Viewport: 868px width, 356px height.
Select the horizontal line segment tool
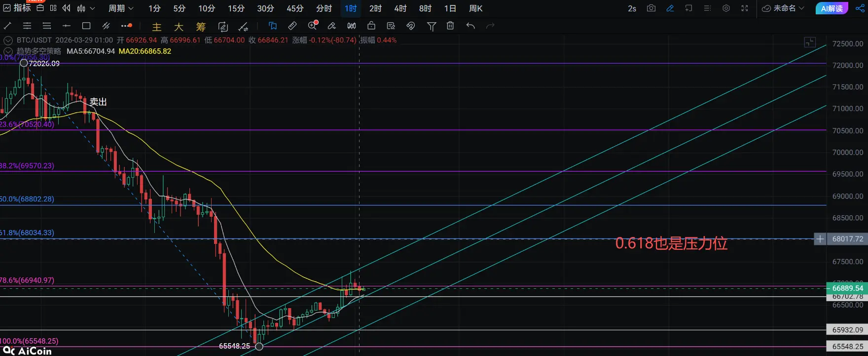67,26
